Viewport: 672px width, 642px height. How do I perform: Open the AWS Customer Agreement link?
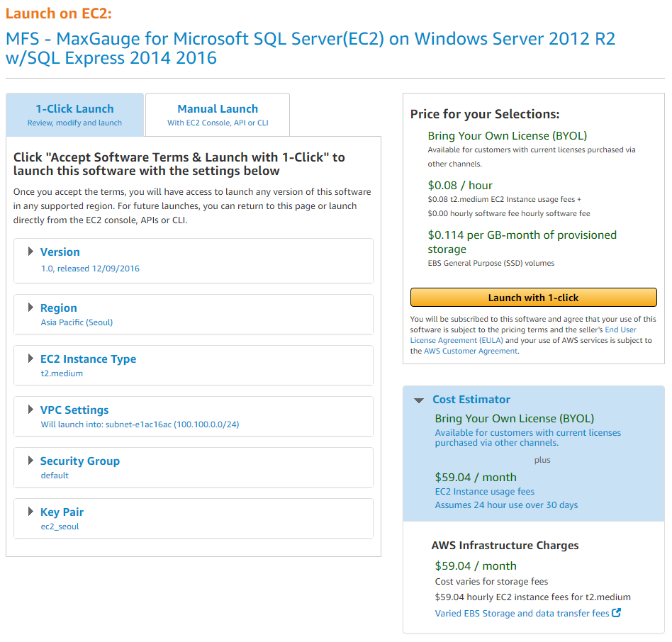[471, 351]
